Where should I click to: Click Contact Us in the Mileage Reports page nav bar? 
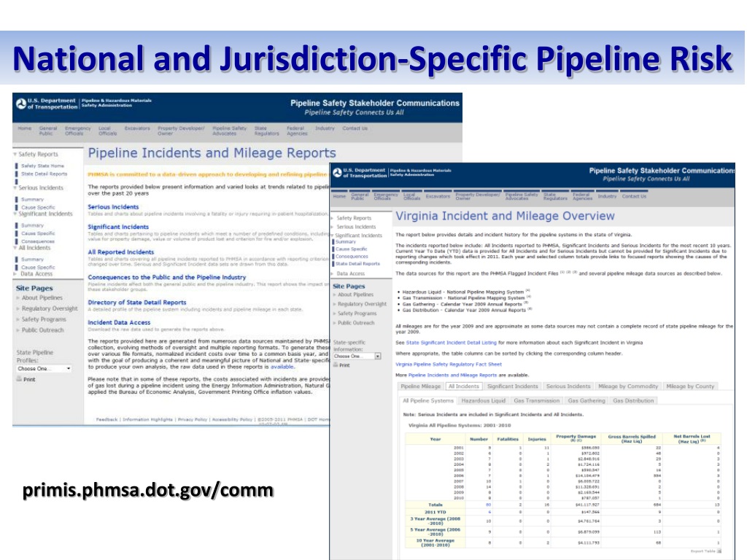pos(355,128)
